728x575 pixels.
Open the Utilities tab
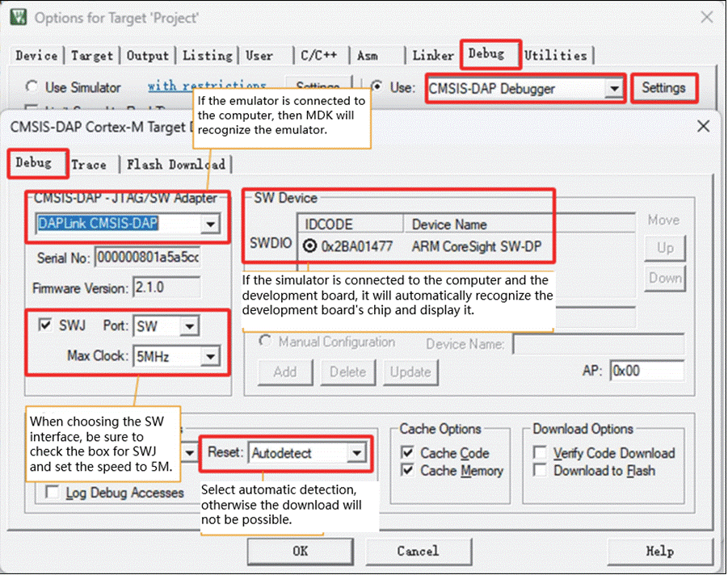coord(556,56)
